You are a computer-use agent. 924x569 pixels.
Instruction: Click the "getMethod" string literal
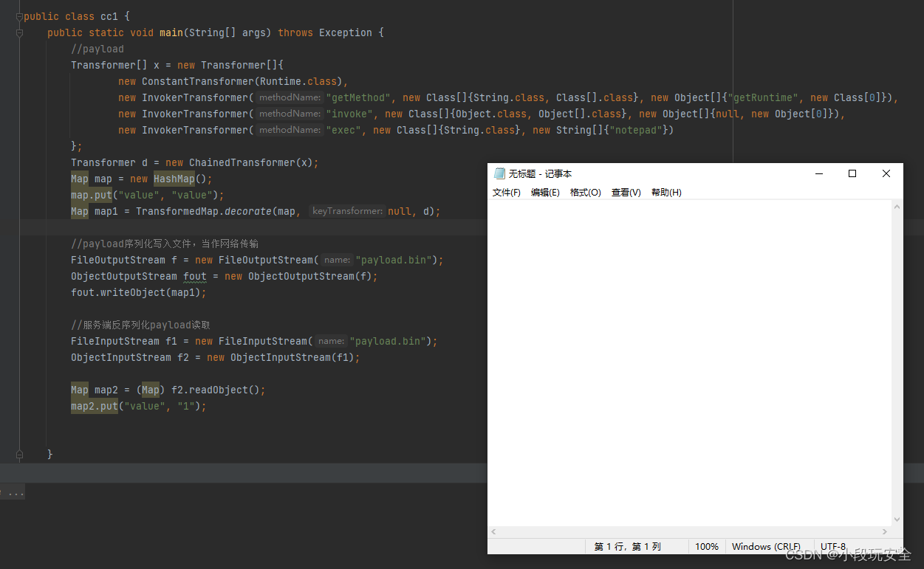click(x=357, y=97)
